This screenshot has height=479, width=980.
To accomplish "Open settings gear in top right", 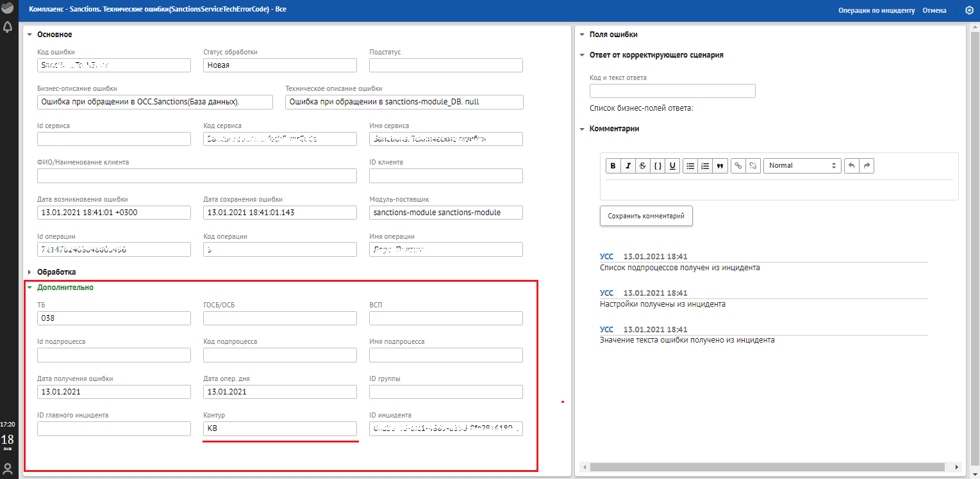I will 969,10.
